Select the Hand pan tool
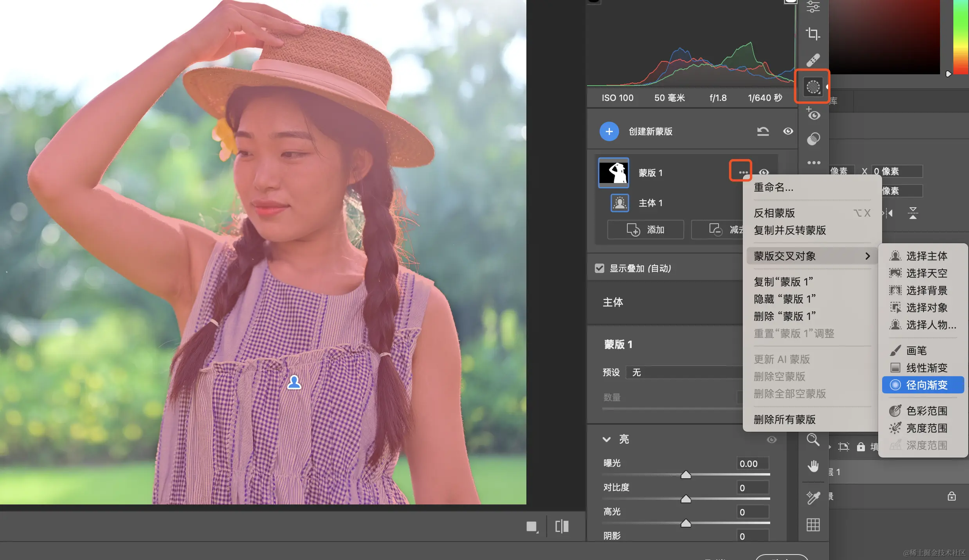Image resolution: width=969 pixels, height=560 pixels. [x=813, y=466]
